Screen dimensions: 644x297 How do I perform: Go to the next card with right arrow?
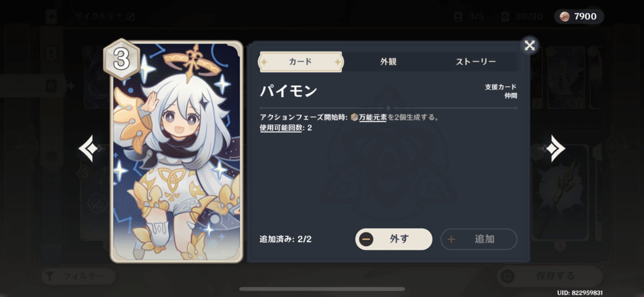tap(555, 148)
